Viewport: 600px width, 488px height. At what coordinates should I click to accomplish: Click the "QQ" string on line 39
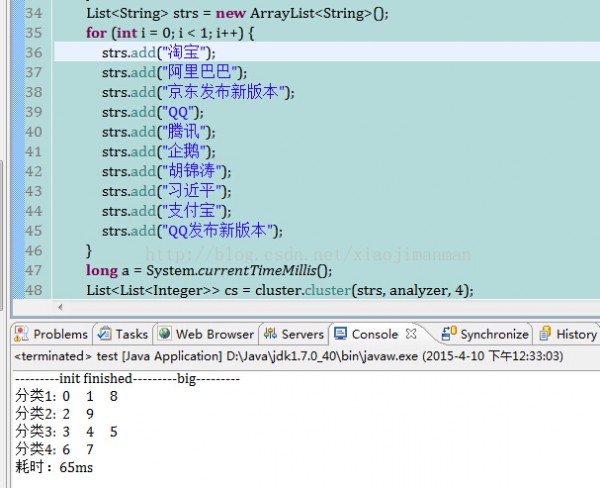pos(179,112)
